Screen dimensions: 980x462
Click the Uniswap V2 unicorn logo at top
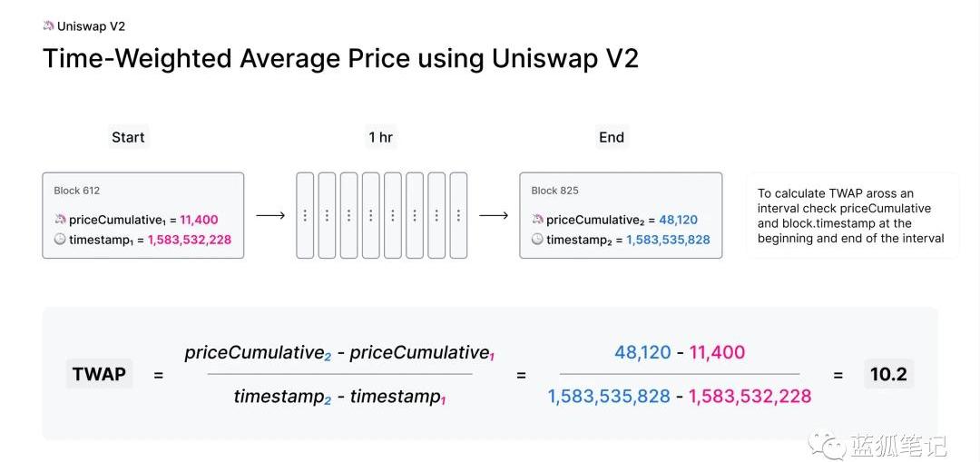[48, 26]
